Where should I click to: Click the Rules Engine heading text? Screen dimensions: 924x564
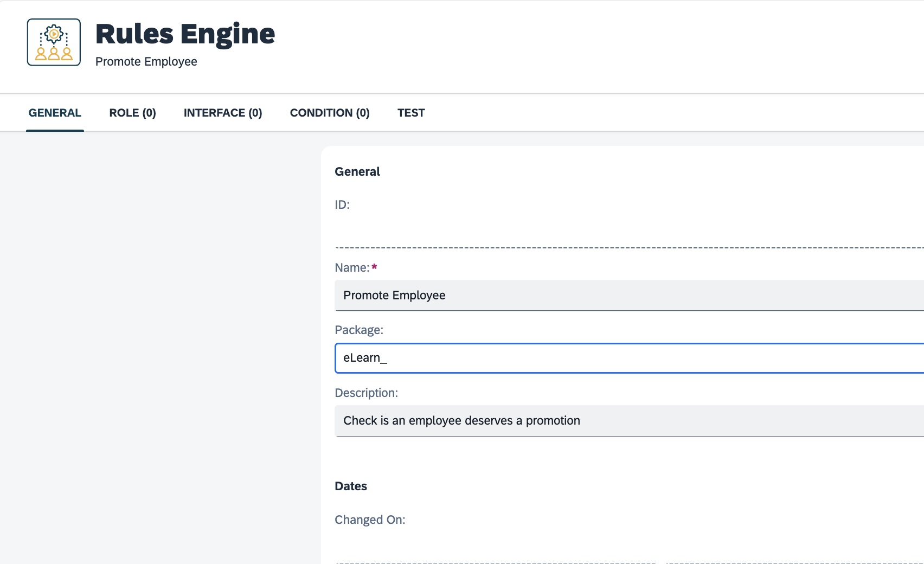pos(185,34)
